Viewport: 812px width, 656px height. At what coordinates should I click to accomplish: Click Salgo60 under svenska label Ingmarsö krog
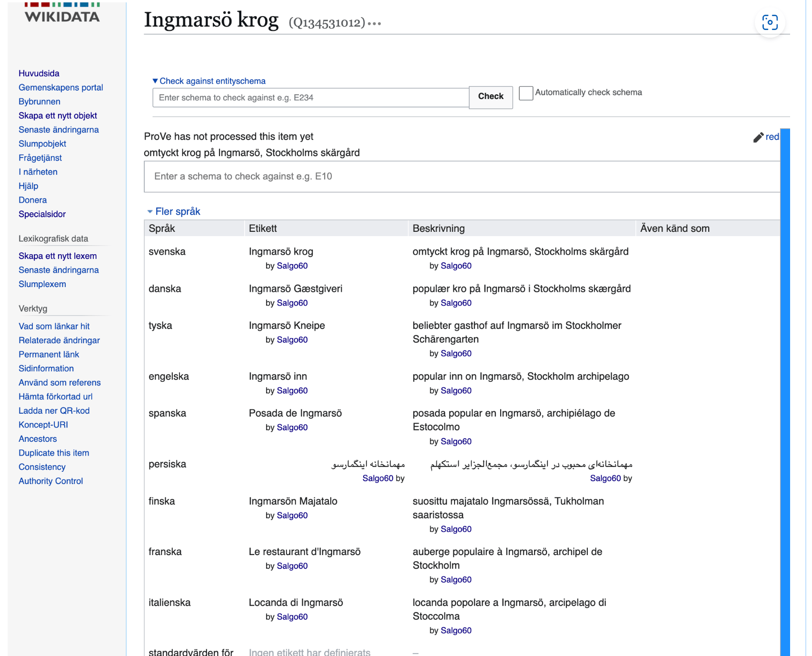tap(292, 266)
